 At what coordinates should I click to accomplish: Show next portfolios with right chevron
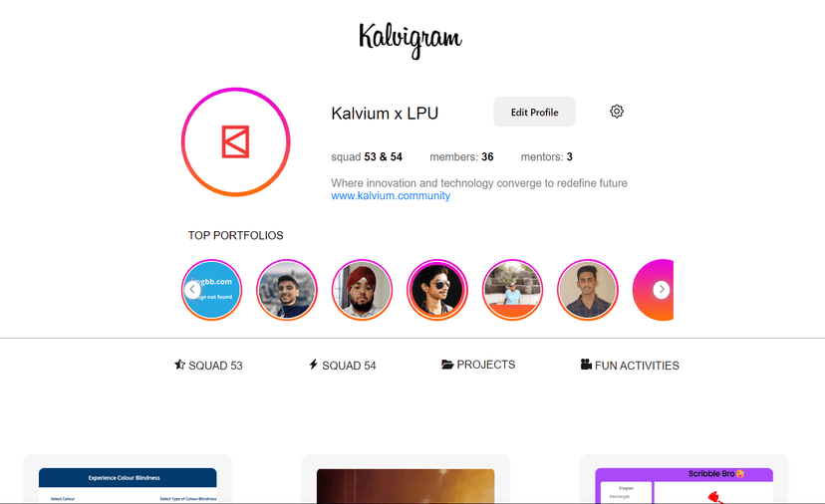point(662,290)
